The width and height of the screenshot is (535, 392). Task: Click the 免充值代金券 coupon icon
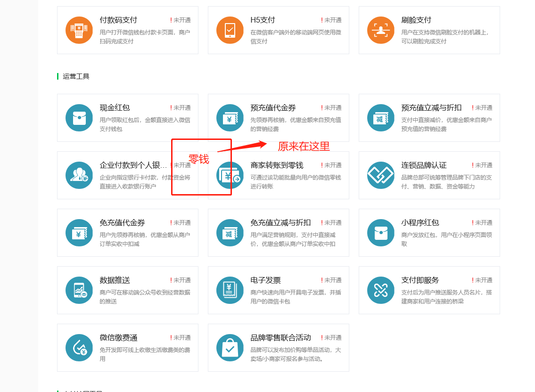79,233
